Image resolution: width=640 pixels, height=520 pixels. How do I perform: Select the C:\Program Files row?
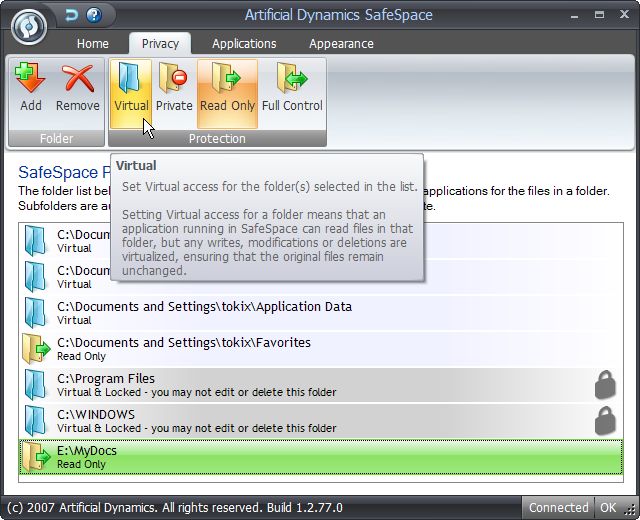click(x=321, y=384)
